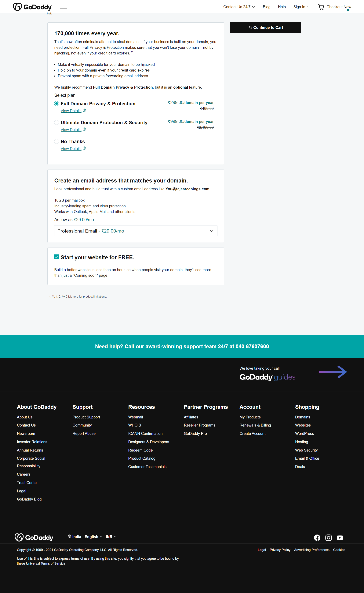The width and height of the screenshot is (364, 593).
Task: Open GoDaddy Facebook page icon
Action: point(317,538)
